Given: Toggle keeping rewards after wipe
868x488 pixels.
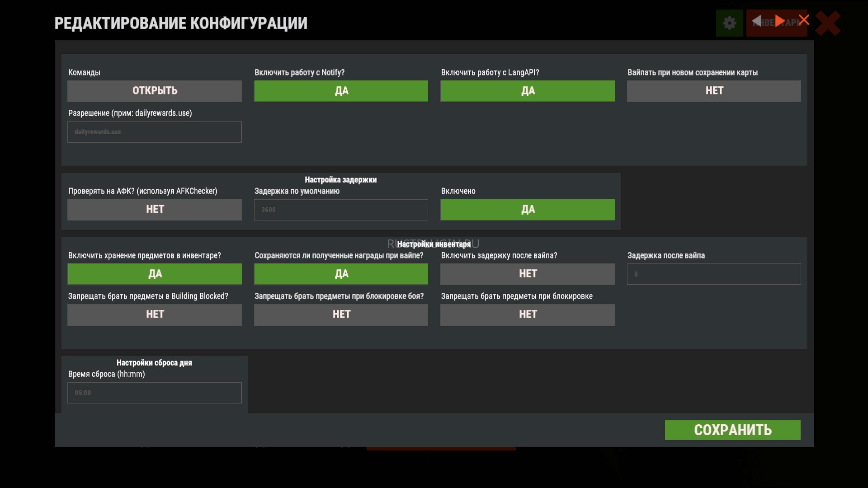Looking at the screenshot, I should pyautogui.click(x=341, y=274).
